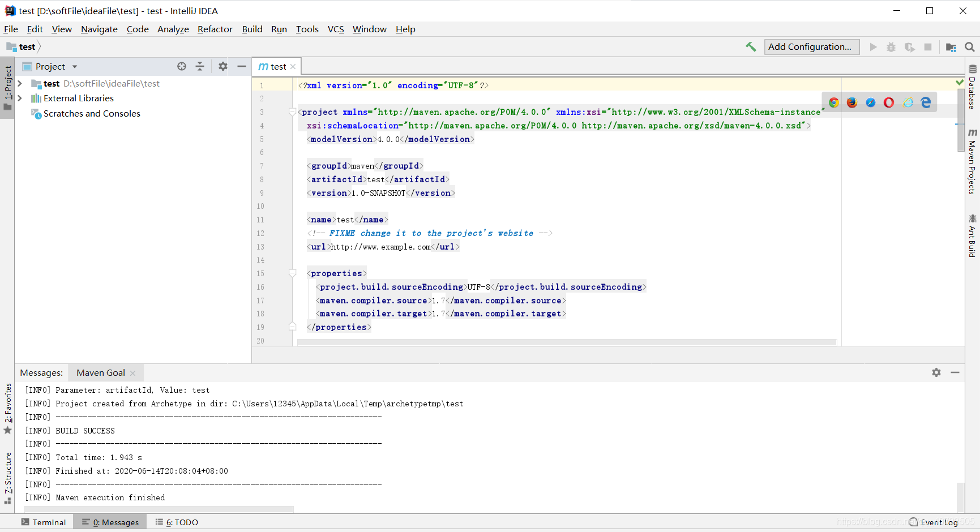This screenshot has width=980, height=532.
Task: Click the editor horizontal scrollbar
Action: coord(567,343)
